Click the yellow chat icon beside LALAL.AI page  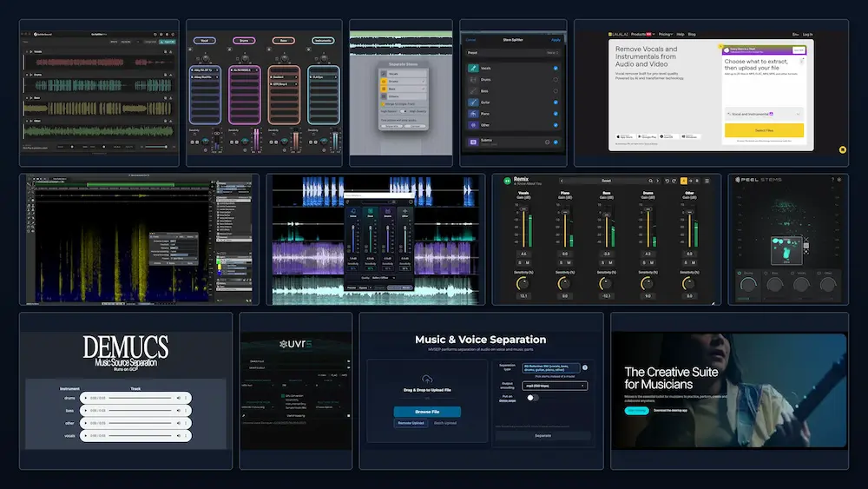843,149
